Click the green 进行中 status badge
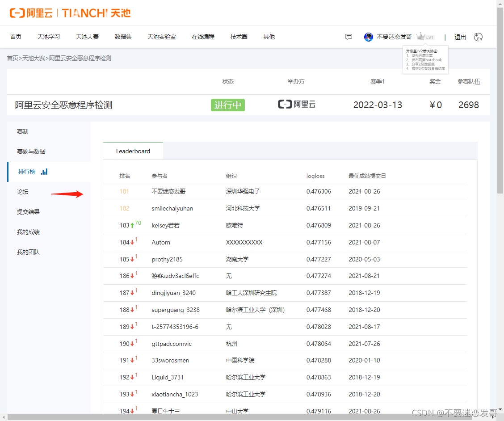Screen dimensions: 504x421 pos(227,105)
